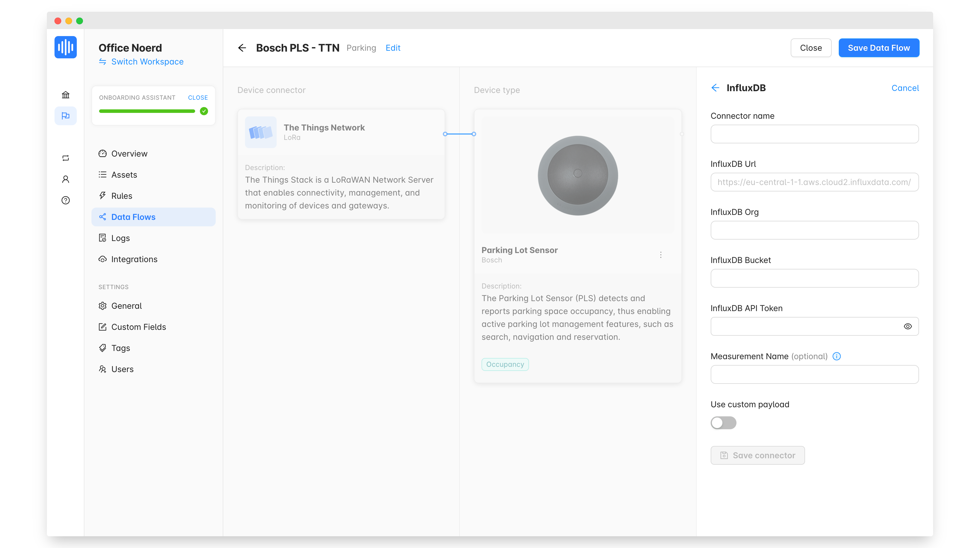Click the Office Noerd workspace name

pyautogui.click(x=130, y=47)
